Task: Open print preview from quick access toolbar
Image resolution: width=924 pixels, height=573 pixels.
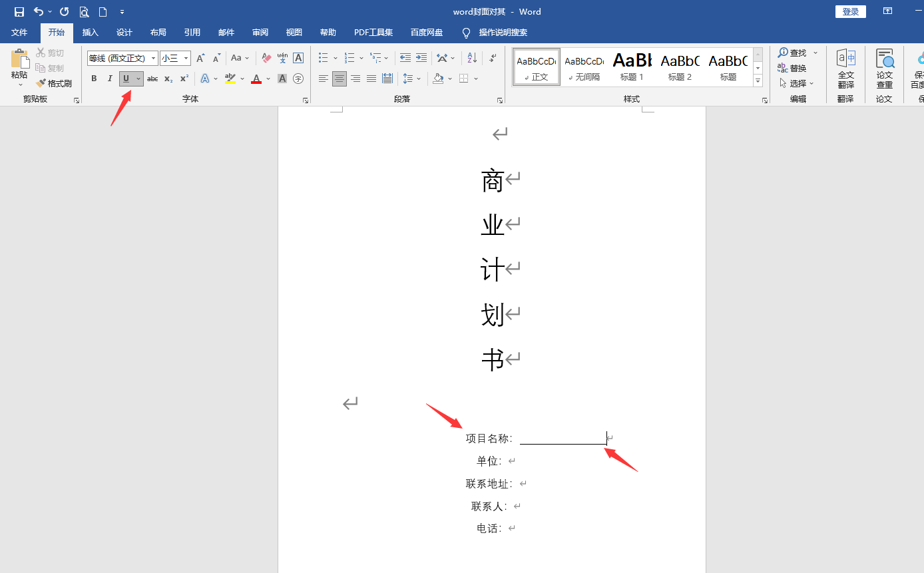Action: click(84, 12)
